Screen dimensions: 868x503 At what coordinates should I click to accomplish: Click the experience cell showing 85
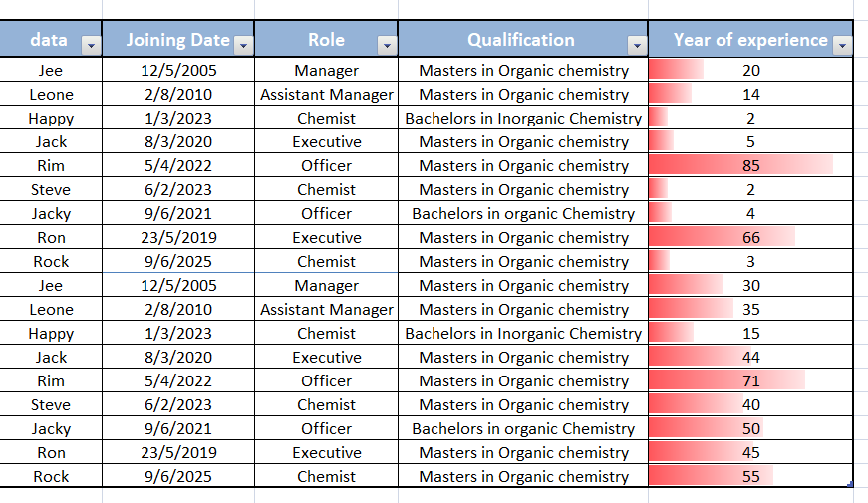(x=750, y=166)
